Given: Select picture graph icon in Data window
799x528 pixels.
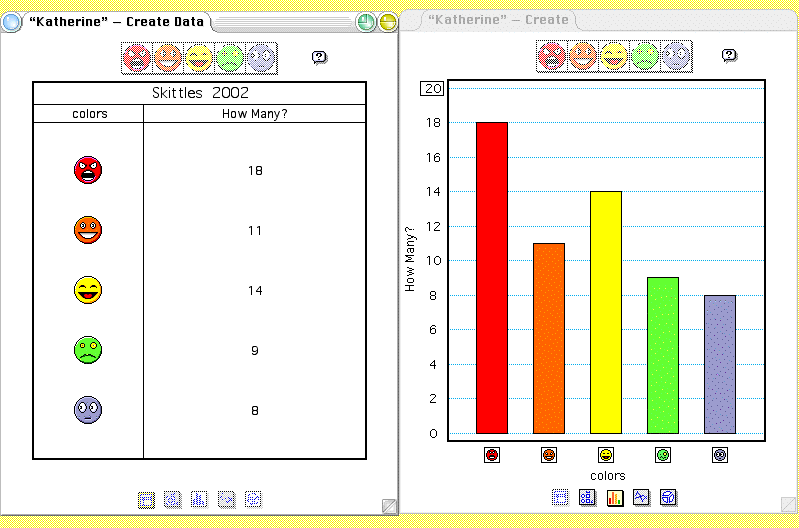Looking at the screenshot, I should coord(173,499).
